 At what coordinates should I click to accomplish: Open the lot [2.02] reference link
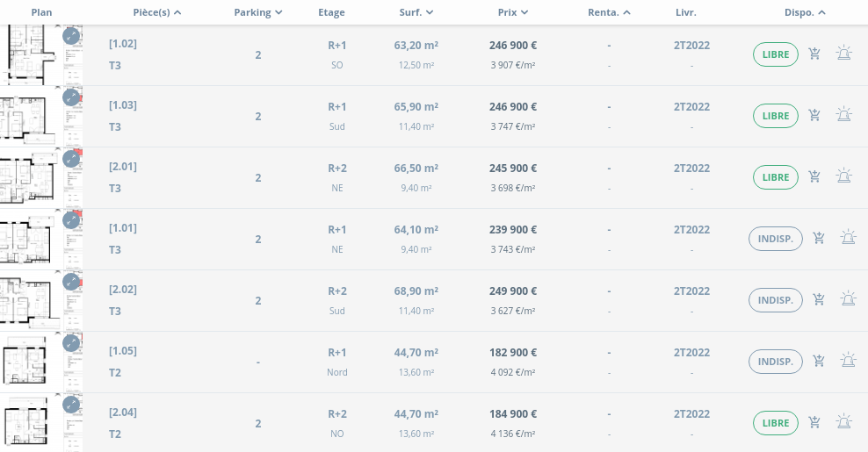click(x=123, y=290)
